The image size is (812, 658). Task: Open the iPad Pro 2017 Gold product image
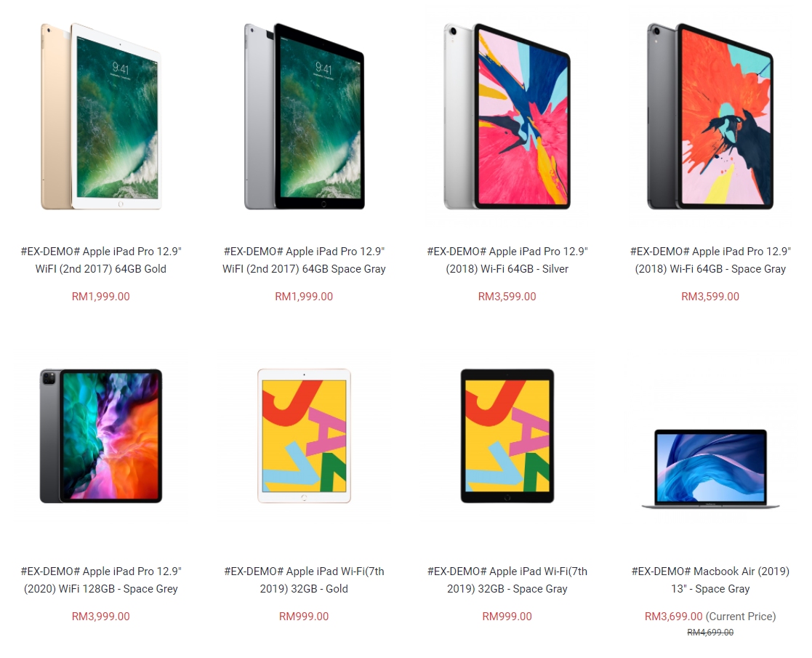coord(101,116)
